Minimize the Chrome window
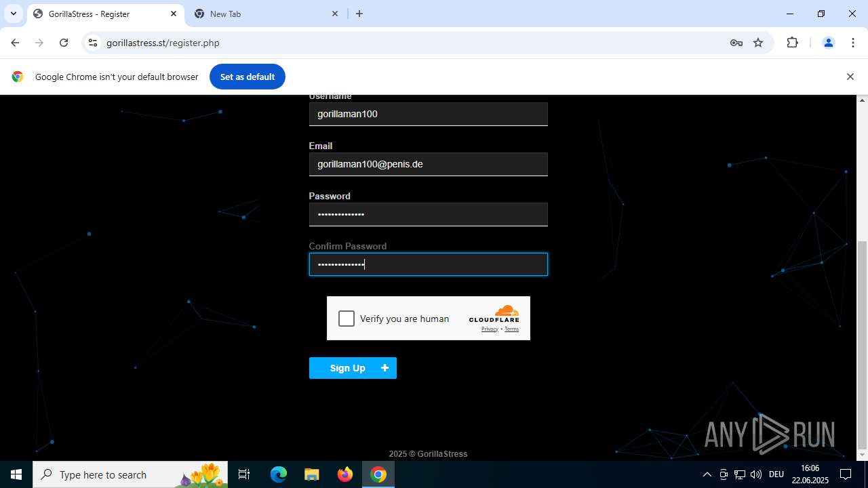 pyautogui.click(x=790, y=14)
